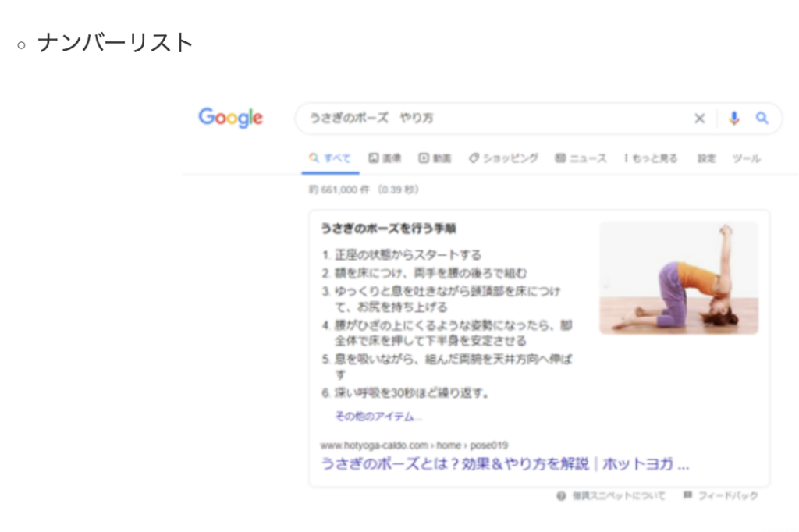Click the blue magnifier search icon
Image resolution: width=799 pixels, height=532 pixels.
[762, 119]
